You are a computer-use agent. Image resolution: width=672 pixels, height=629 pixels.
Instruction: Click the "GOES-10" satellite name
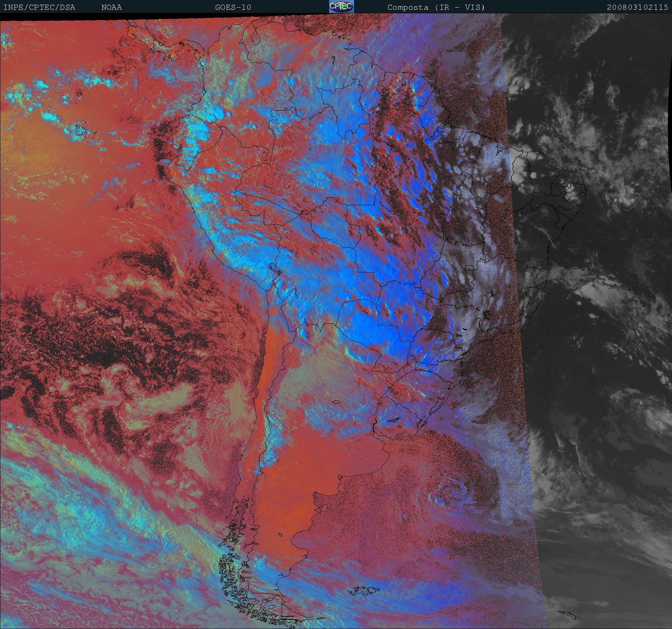pos(233,7)
